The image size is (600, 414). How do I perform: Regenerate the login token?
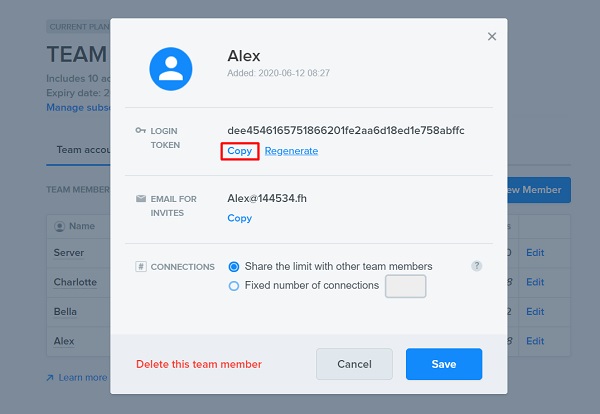click(291, 151)
